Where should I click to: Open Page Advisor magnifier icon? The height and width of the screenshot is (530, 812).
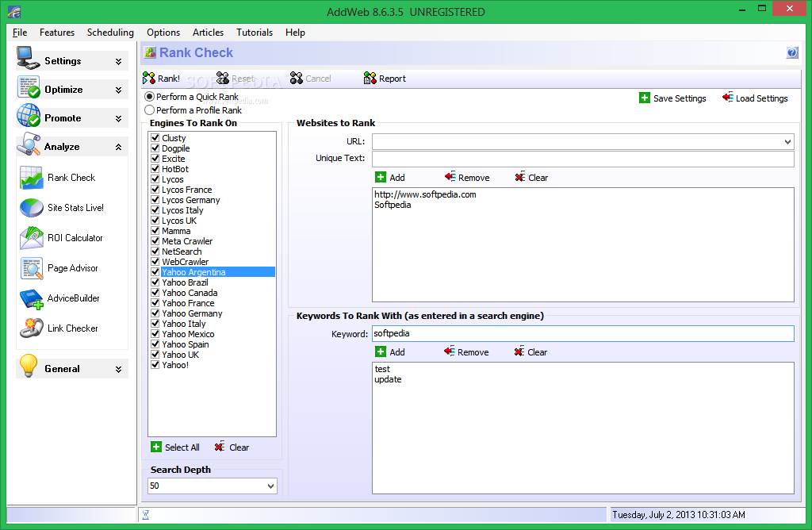[x=32, y=268]
